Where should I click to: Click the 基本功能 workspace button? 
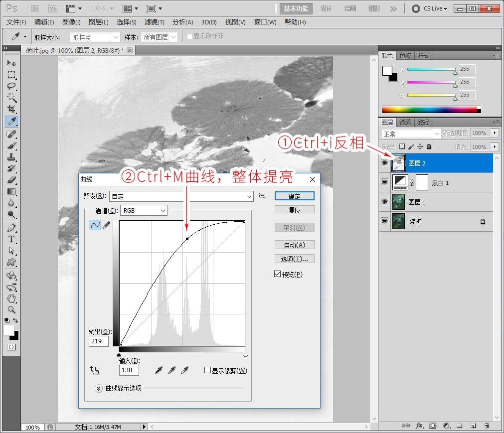point(296,8)
